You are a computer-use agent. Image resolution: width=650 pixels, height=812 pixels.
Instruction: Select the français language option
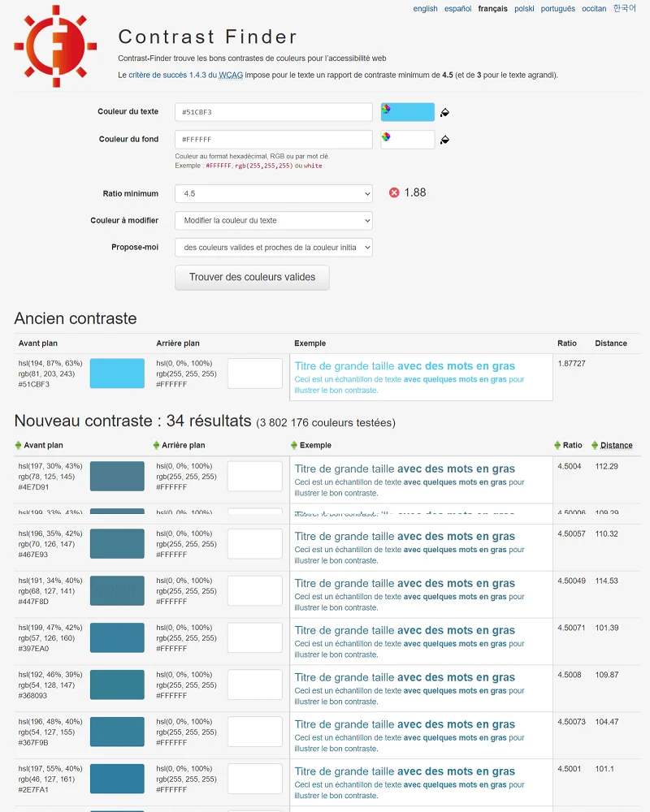(492, 9)
